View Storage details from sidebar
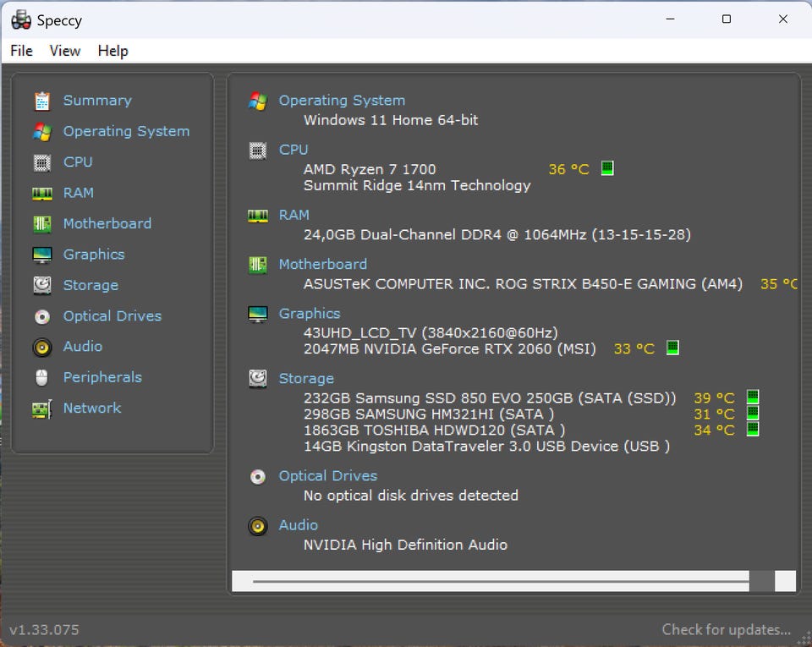Image resolution: width=812 pixels, height=647 pixels. (x=91, y=285)
